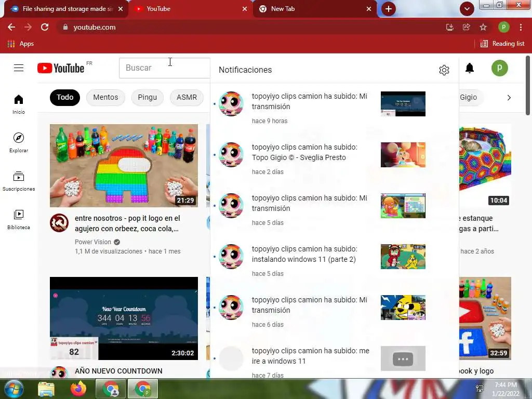Image resolution: width=532 pixels, height=399 pixels.
Task: Click the New Year Countdown video thumbnail
Action: (x=124, y=318)
